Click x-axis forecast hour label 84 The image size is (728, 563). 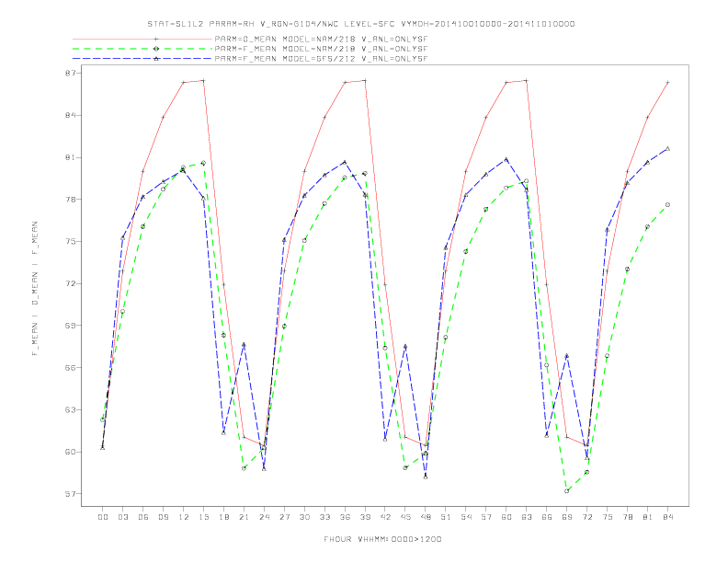pyautogui.click(x=668, y=517)
